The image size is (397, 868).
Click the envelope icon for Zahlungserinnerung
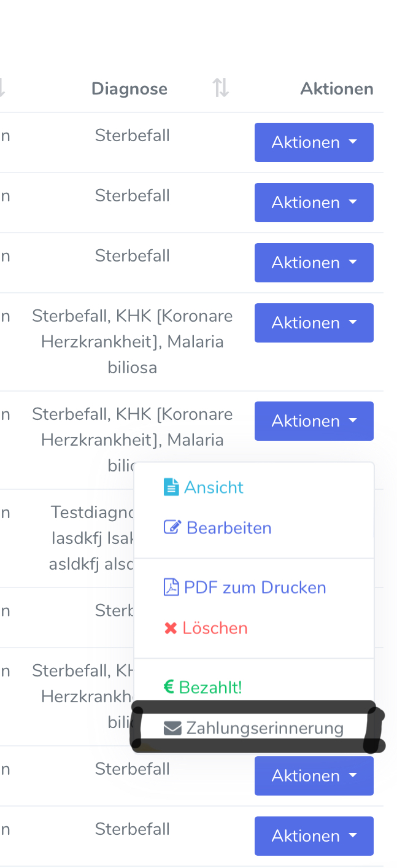172,728
